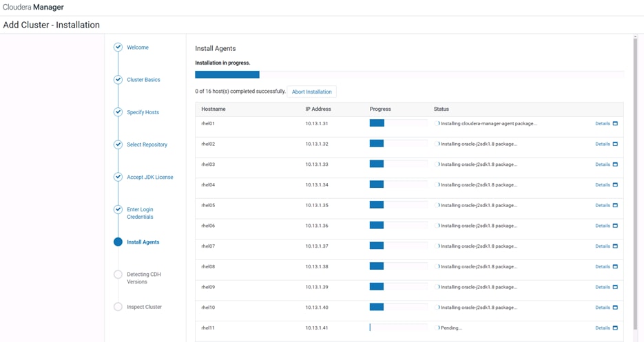Click IP address 10.13.1.40
Image resolution: width=644 pixels, height=342 pixels.
point(317,308)
